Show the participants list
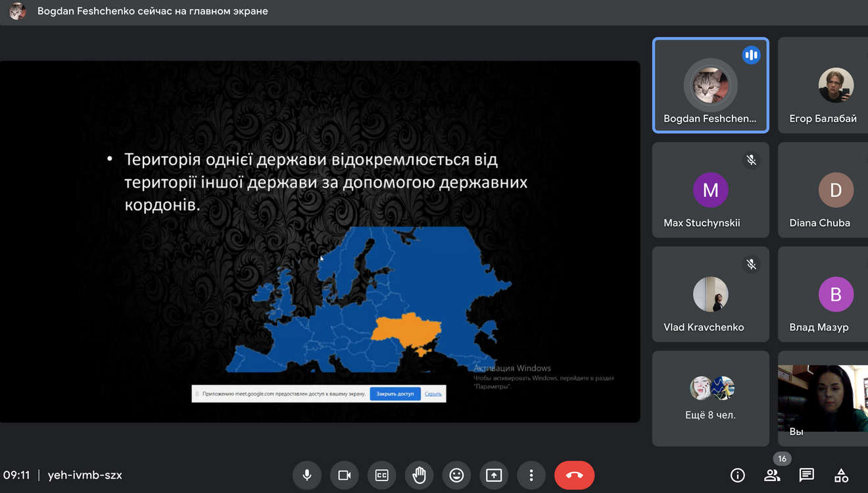The height and width of the screenshot is (493, 868). tap(772, 475)
